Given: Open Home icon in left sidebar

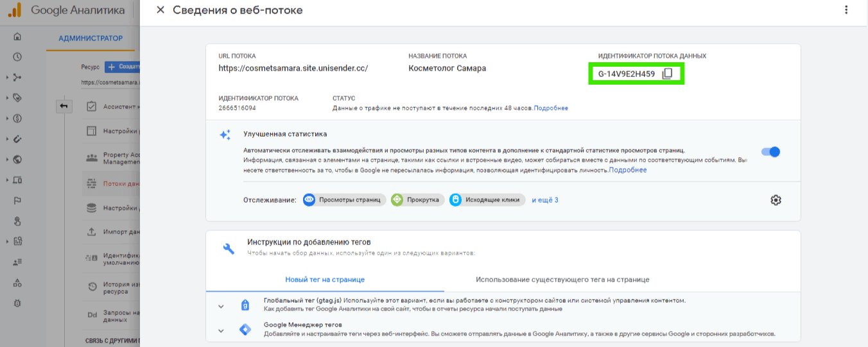Looking at the screenshot, I should pos(17,37).
